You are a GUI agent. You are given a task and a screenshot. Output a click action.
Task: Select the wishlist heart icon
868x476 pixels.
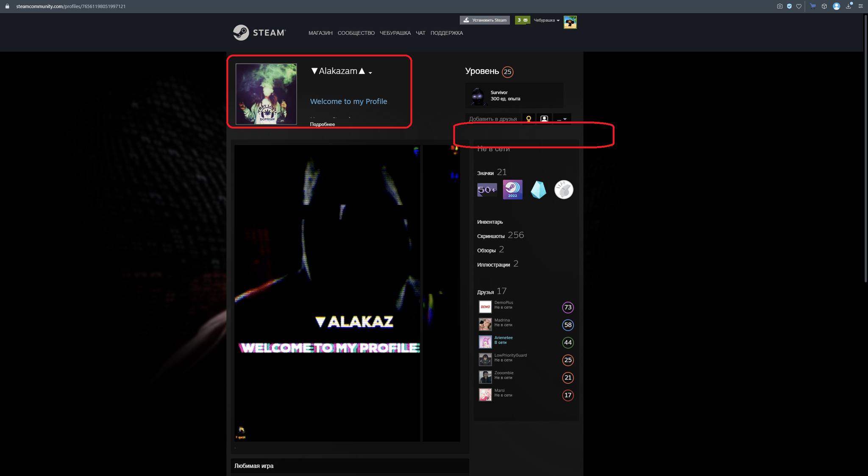[797, 6]
